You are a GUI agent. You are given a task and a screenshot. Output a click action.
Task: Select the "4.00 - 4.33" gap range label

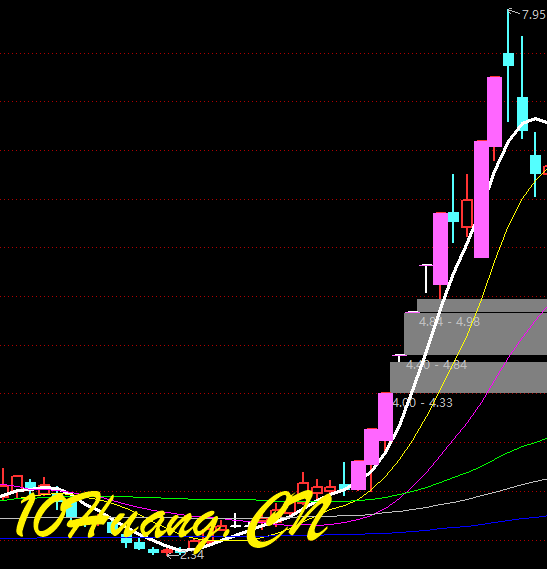pos(423,403)
